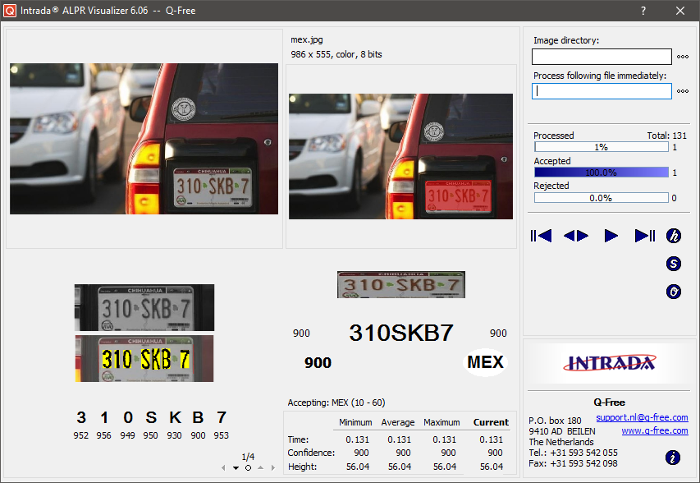
Task: Click recognized character 'S' above score 950
Action: click(x=151, y=417)
